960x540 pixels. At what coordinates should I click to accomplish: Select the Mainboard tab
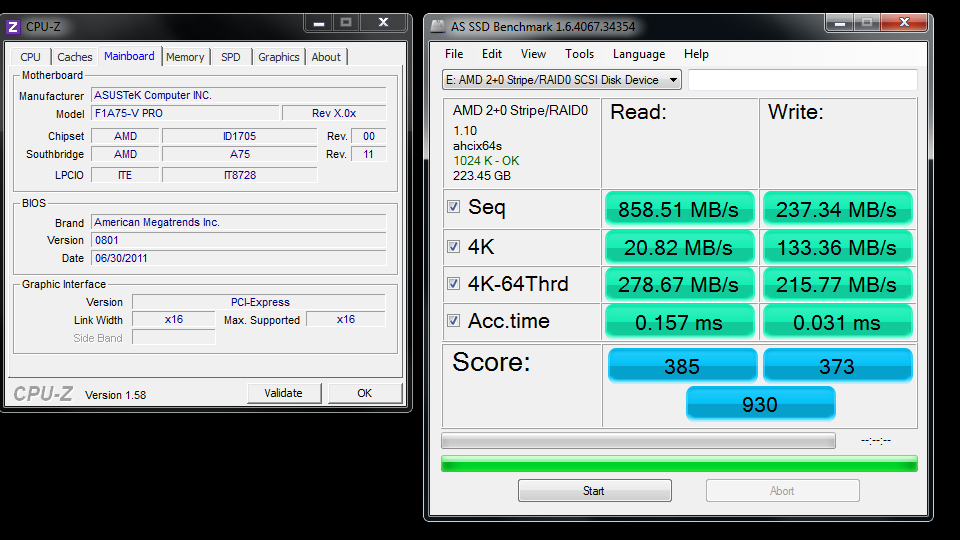coord(129,56)
